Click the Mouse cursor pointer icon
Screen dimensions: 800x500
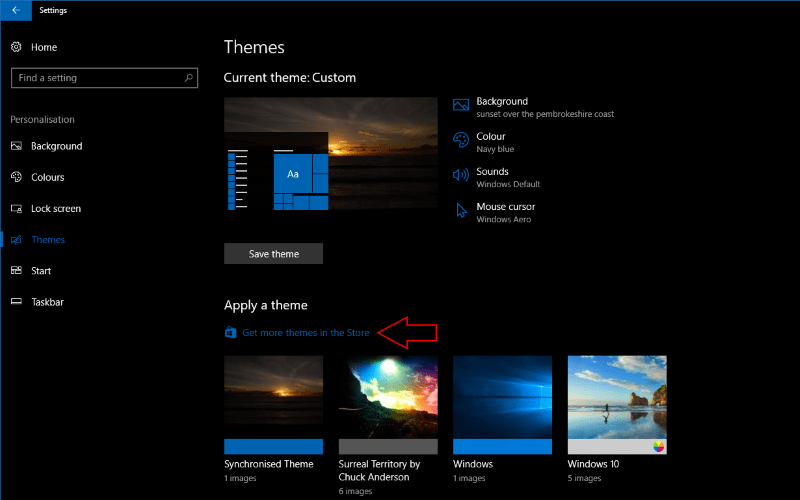click(461, 210)
